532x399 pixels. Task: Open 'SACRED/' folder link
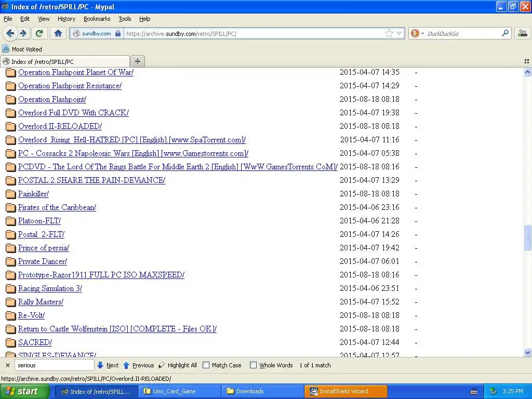tap(35, 342)
